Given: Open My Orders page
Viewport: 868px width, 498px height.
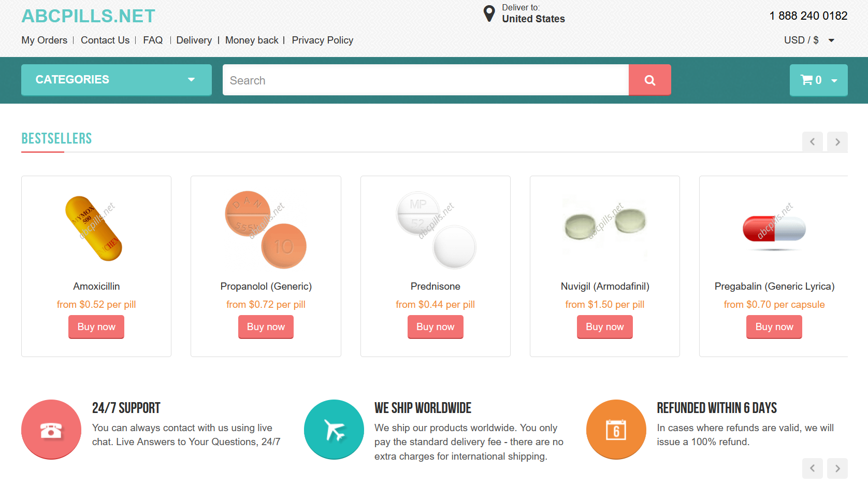Looking at the screenshot, I should click(45, 40).
